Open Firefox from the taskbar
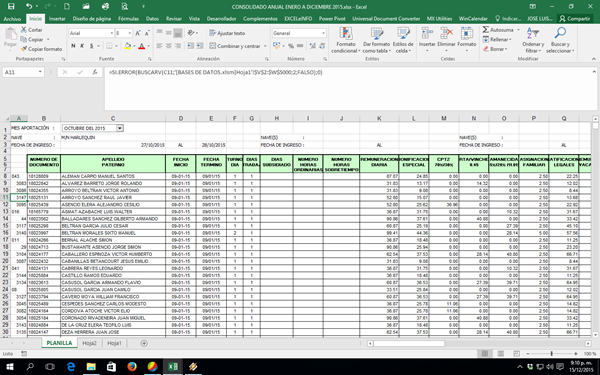Screen dimensions: 600x375 pyautogui.click(x=132, y=367)
